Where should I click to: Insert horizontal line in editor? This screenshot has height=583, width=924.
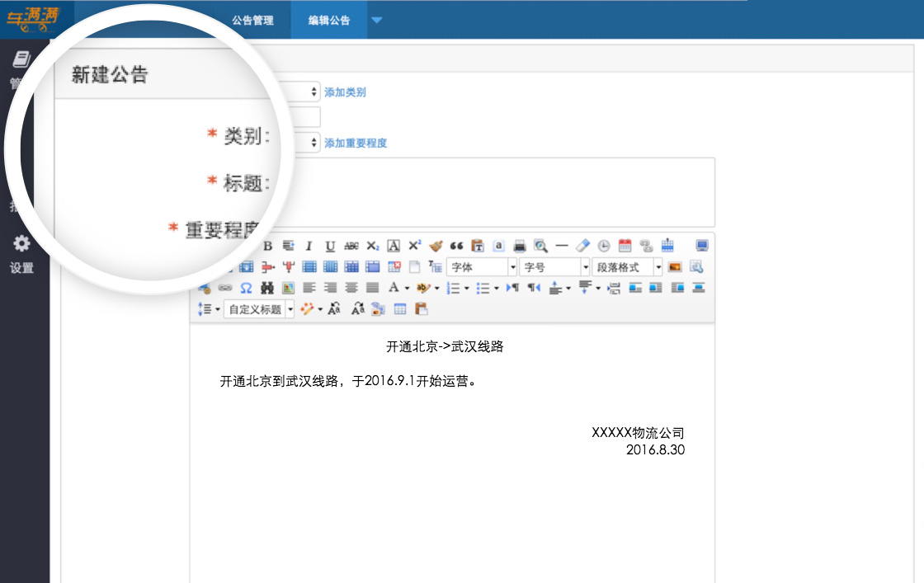click(x=562, y=246)
